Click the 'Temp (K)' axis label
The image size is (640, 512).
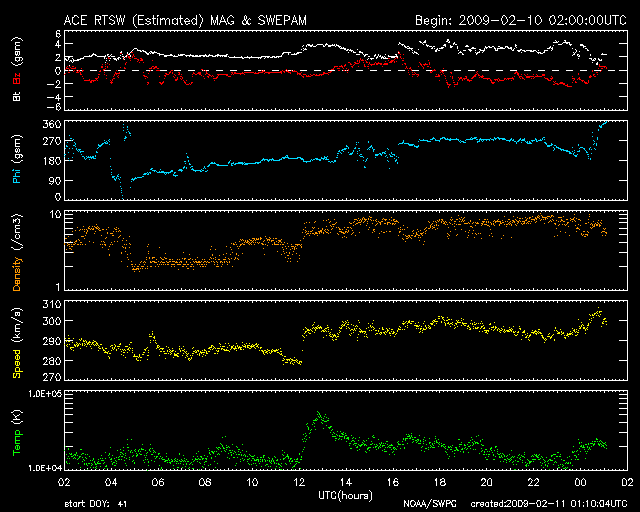point(17,433)
